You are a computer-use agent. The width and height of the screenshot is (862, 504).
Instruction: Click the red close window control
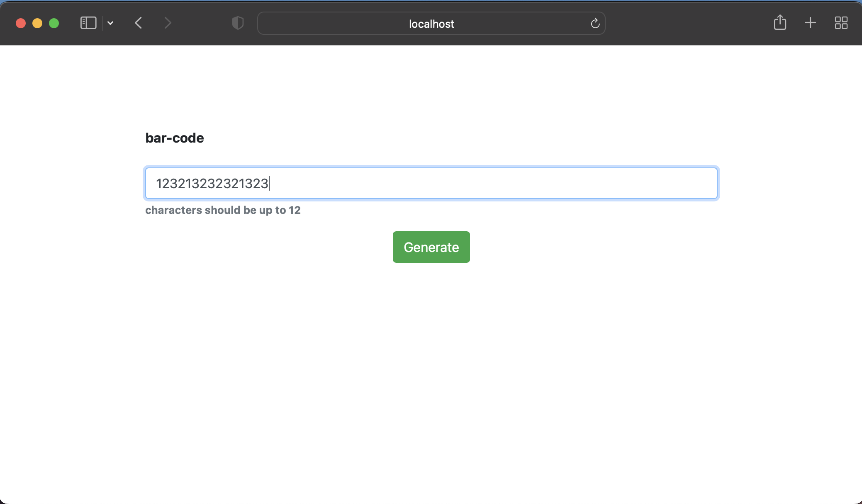click(20, 23)
